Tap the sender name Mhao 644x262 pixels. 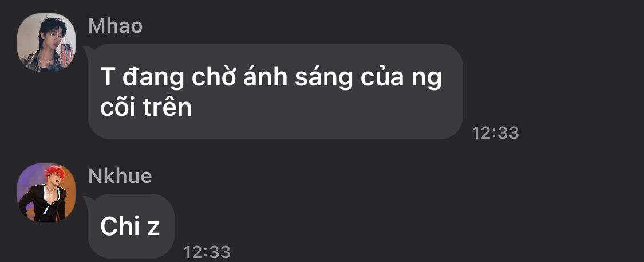tap(116, 26)
